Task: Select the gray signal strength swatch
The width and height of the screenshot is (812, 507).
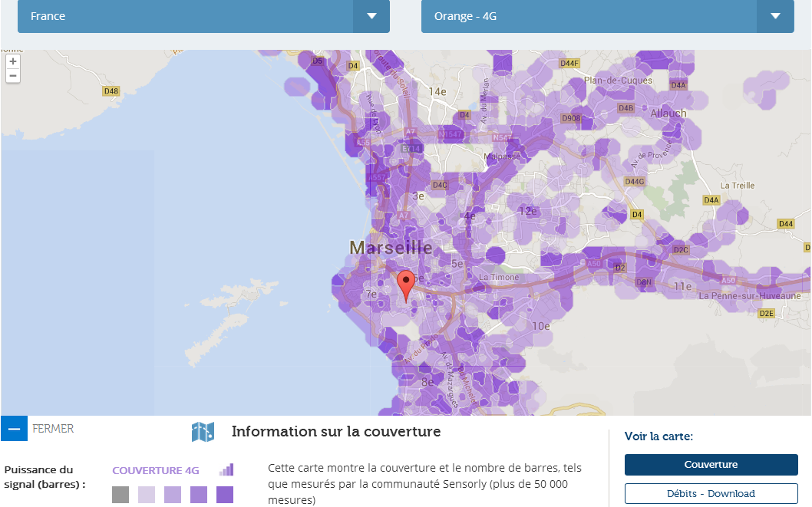Action: pos(120,494)
